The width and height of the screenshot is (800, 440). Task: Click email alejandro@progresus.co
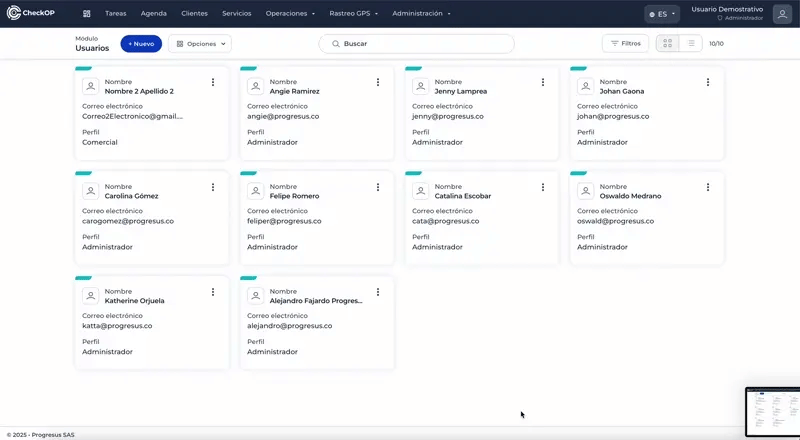290,326
